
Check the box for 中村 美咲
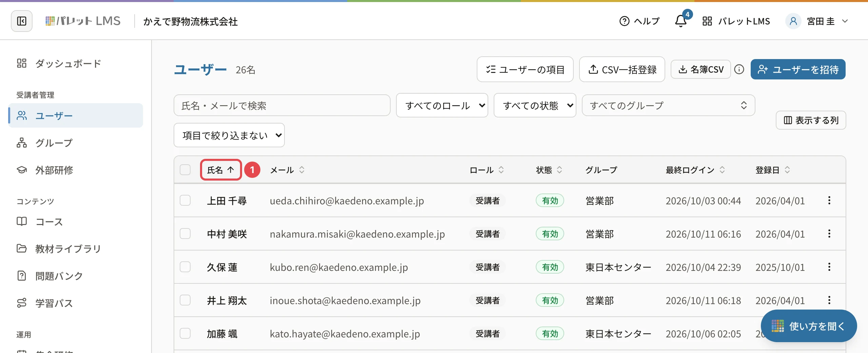coord(185,234)
